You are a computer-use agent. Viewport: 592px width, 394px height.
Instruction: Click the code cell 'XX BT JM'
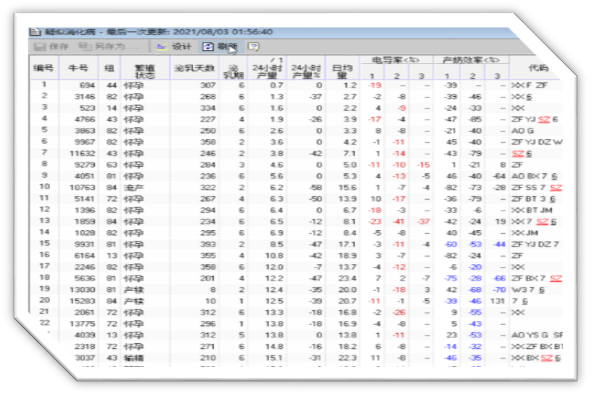pos(532,210)
